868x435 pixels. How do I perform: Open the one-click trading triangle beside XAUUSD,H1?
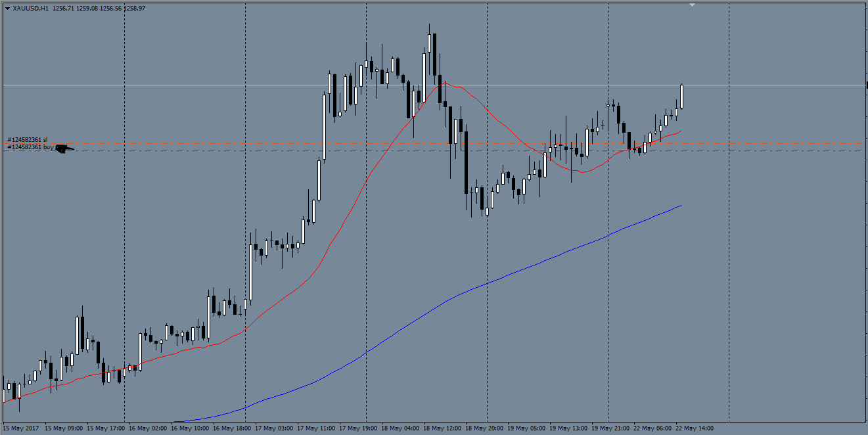pyautogui.click(x=7, y=8)
